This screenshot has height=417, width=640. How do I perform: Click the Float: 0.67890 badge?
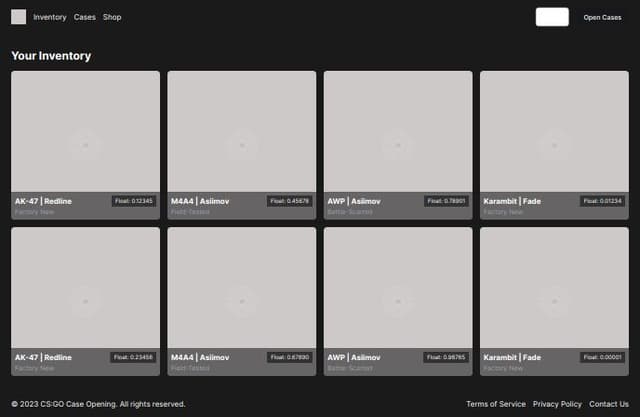click(289, 357)
